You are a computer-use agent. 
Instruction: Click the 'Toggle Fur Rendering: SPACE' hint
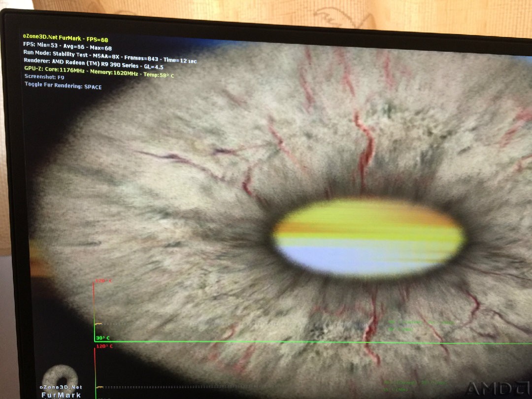coord(63,86)
